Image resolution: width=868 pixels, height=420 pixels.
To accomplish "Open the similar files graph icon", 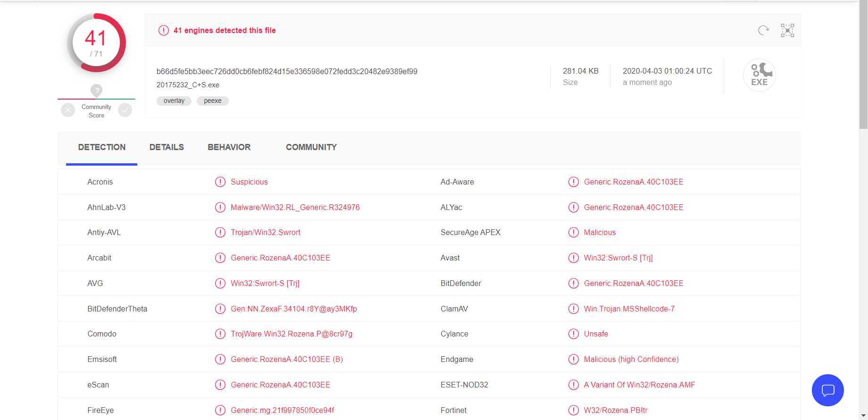I will click(x=787, y=30).
